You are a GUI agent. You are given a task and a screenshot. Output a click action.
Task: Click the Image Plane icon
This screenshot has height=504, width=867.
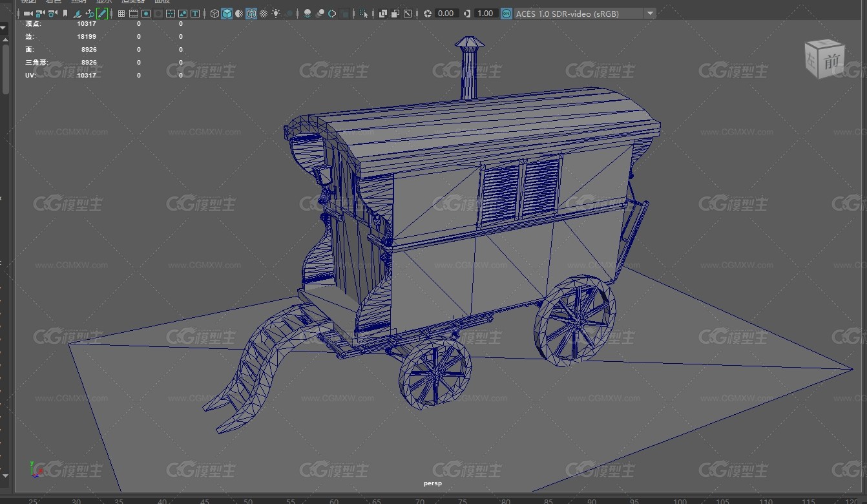click(x=77, y=14)
